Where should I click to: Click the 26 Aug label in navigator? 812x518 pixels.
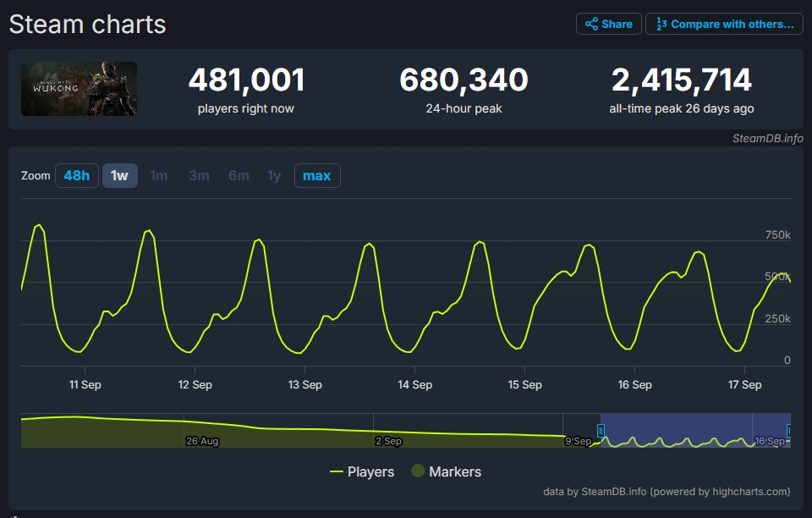202,441
